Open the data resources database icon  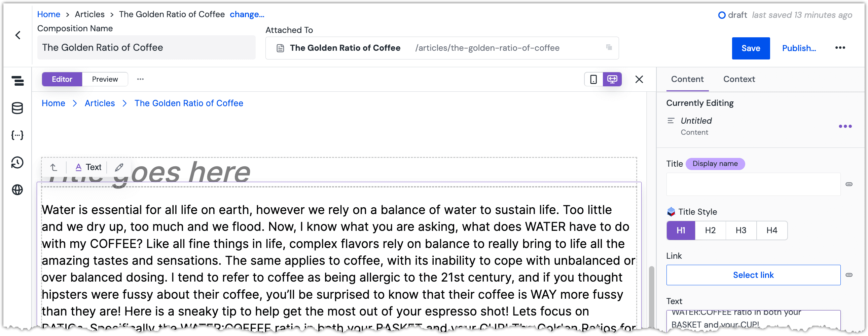click(x=17, y=108)
